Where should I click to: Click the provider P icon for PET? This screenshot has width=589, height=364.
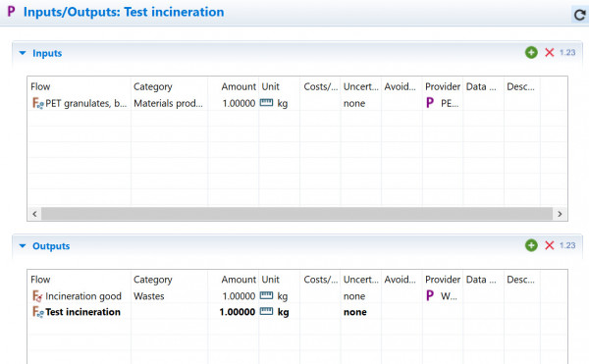pyautogui.click(x=430, y=103)
